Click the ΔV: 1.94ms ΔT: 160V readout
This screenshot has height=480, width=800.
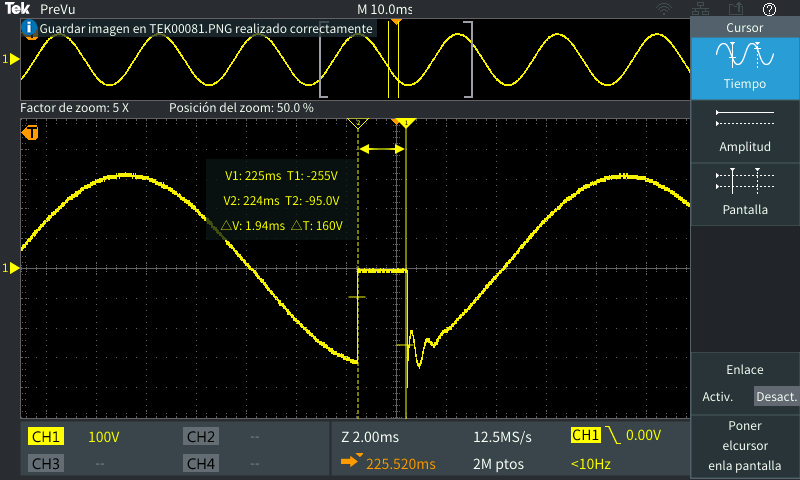(x=282, y=225)
